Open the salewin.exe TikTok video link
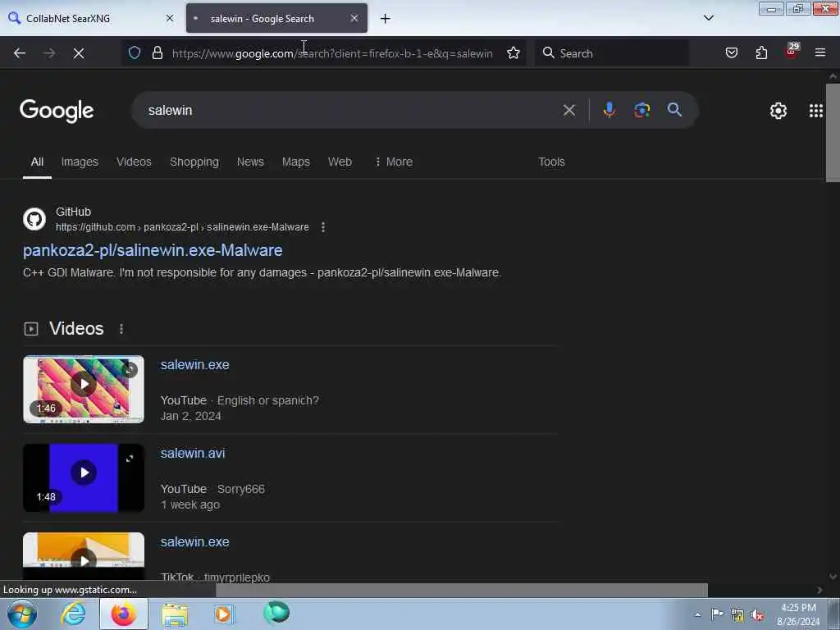 click(x=195, y=541)
